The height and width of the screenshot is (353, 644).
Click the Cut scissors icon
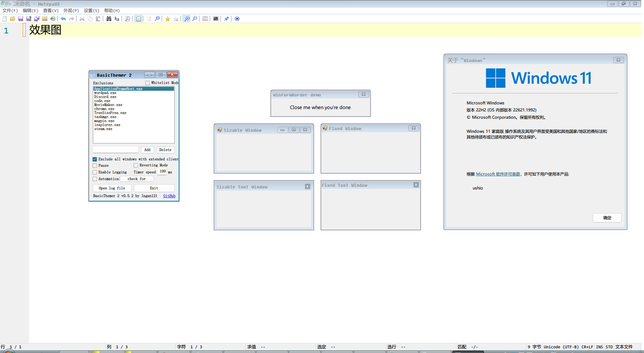pos(82,19)
